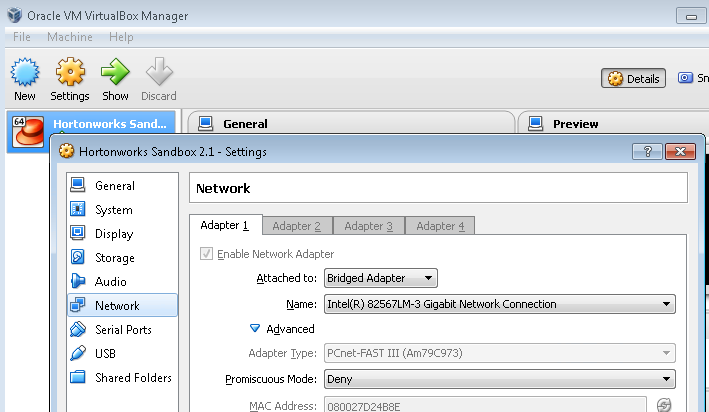709x412 pixels.
Task: Click the General section monitor icon
Action: 206,123
